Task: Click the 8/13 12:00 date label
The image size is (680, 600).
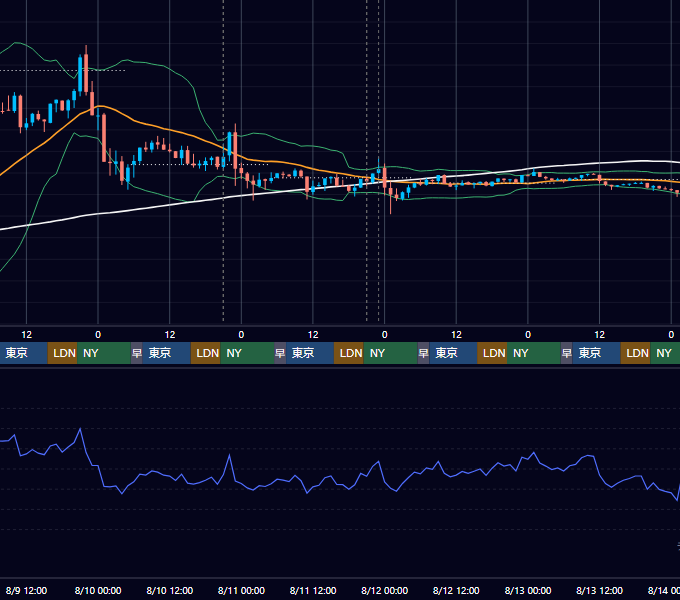Action: pos(599,590)
